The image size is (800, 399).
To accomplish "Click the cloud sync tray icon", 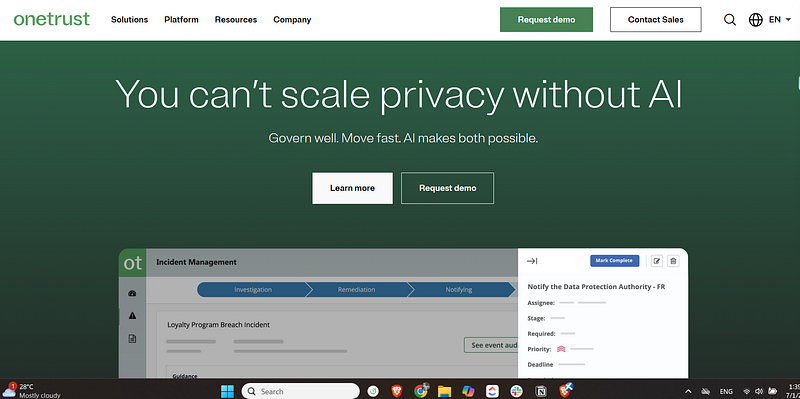I will point(706,391).
